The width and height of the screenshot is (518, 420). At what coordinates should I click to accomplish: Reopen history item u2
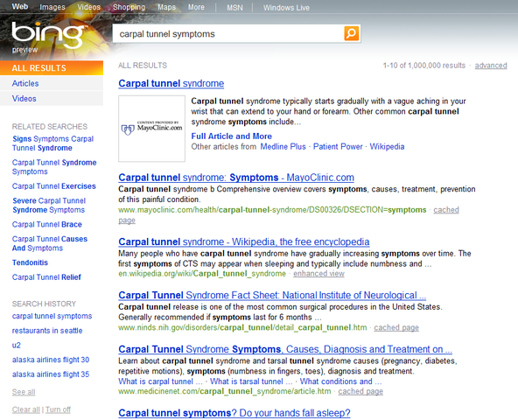coord(16,346)
